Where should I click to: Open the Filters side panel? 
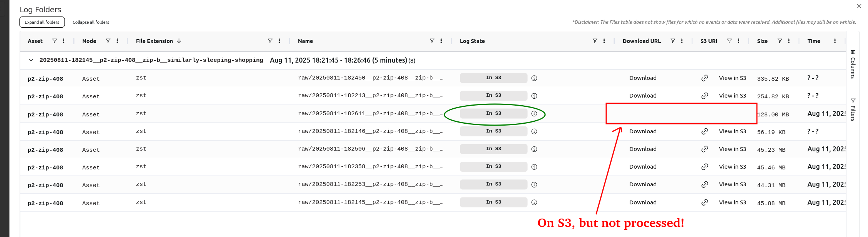click(x=853, y=109)
